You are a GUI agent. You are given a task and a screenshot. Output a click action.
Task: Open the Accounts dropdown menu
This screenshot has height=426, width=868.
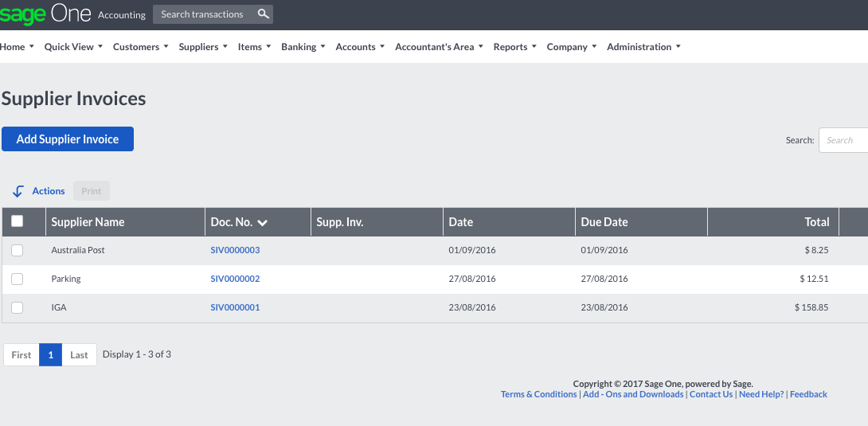(361, 47)
